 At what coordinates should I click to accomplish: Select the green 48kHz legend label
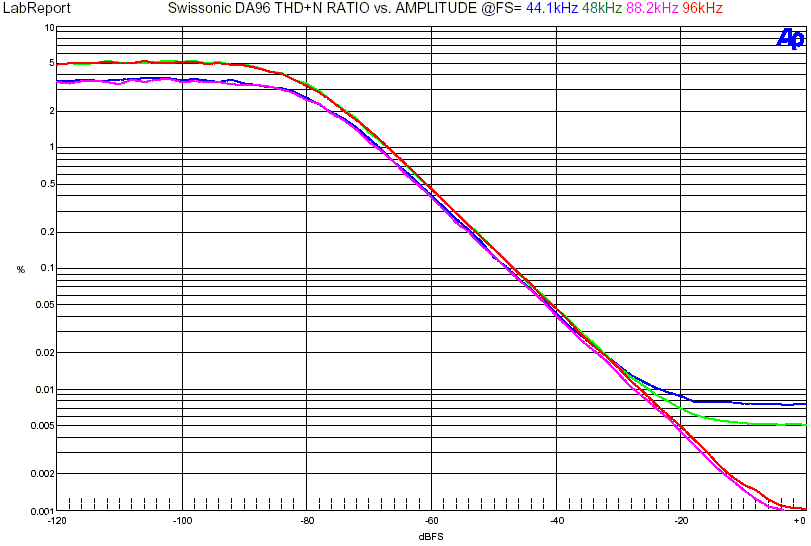(602, 8)
